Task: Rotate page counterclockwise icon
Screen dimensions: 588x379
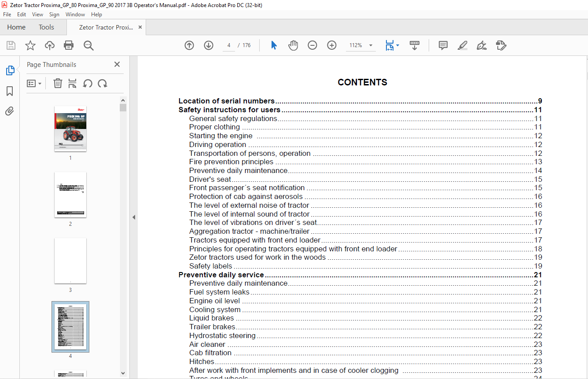Action: pos(88,83)
